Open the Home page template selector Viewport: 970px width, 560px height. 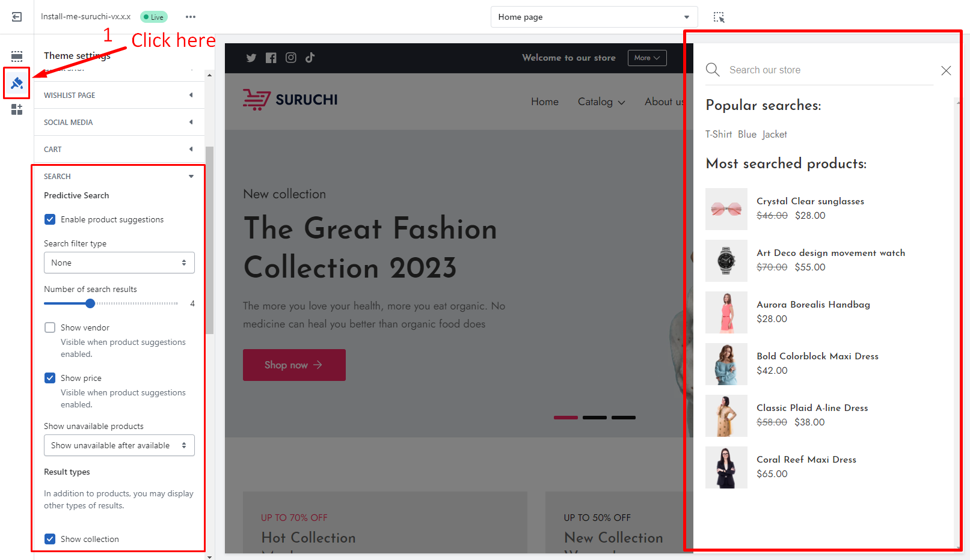click(594, 17)
